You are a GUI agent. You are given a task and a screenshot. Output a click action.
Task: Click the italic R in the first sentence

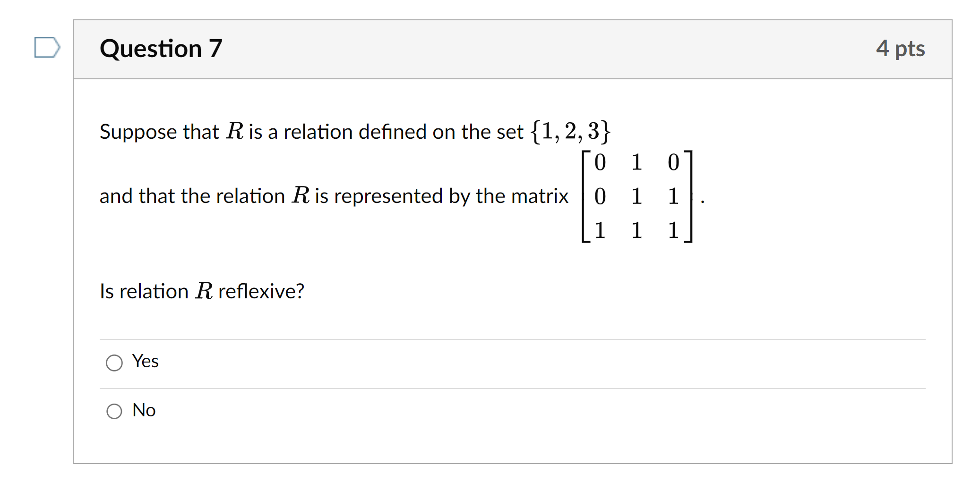click(x=235, y=131)
